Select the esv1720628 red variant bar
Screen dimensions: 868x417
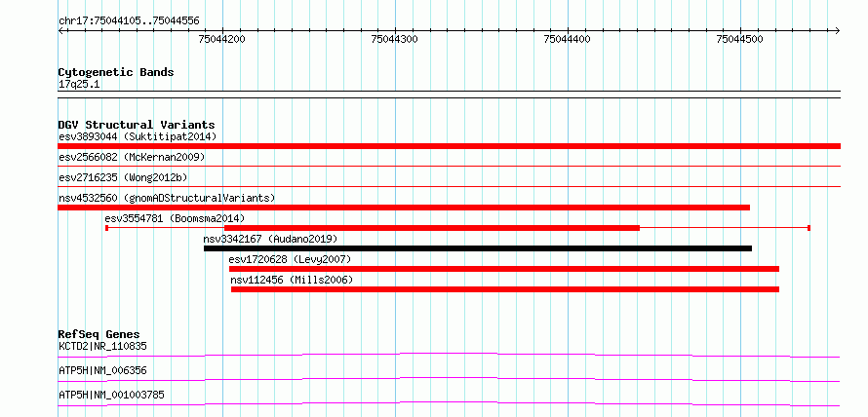click(x=504, y=269)
